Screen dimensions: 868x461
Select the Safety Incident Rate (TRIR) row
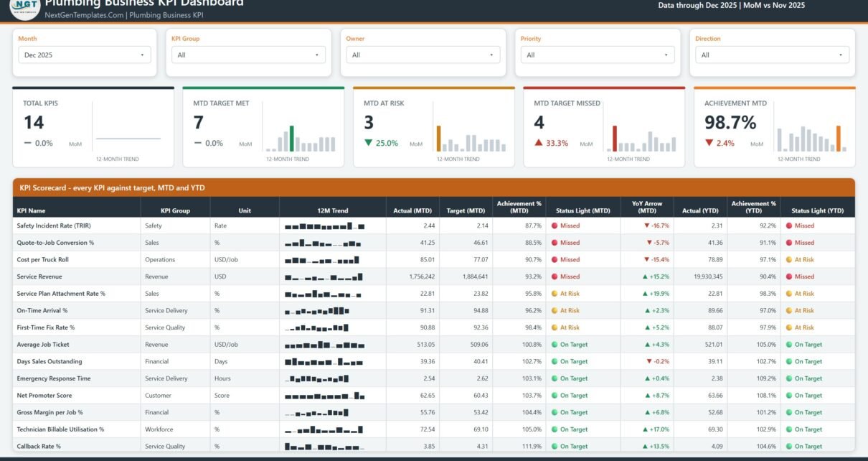434,225
